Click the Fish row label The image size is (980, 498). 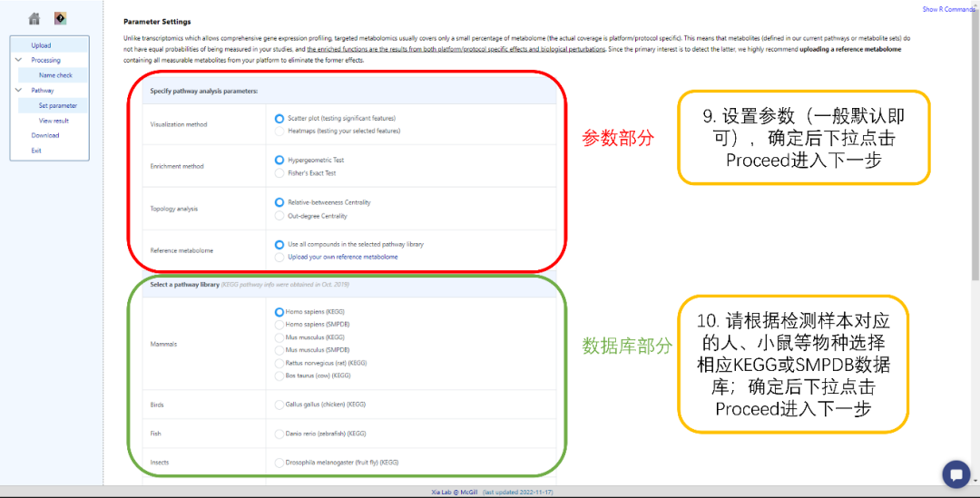click(156, 434)
